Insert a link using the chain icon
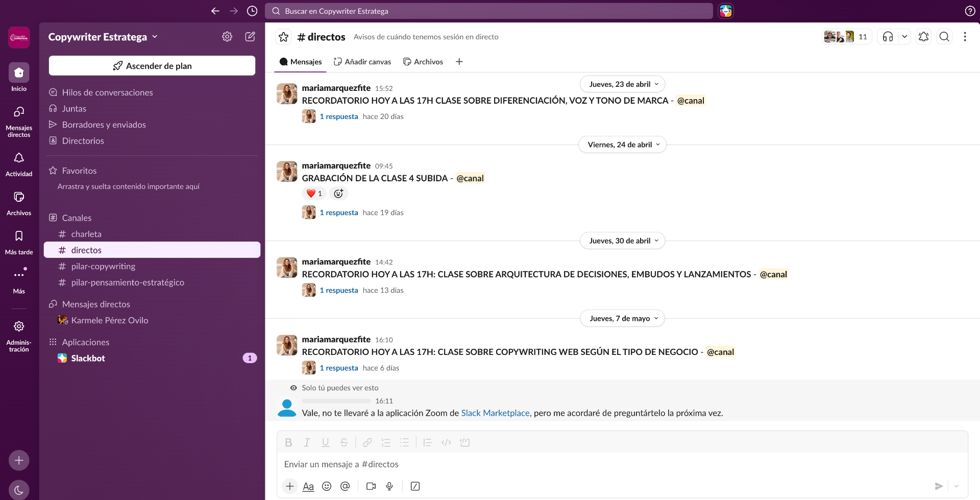Image resolution: width=980 pixels, height=500 pixels. coord(367,442)
